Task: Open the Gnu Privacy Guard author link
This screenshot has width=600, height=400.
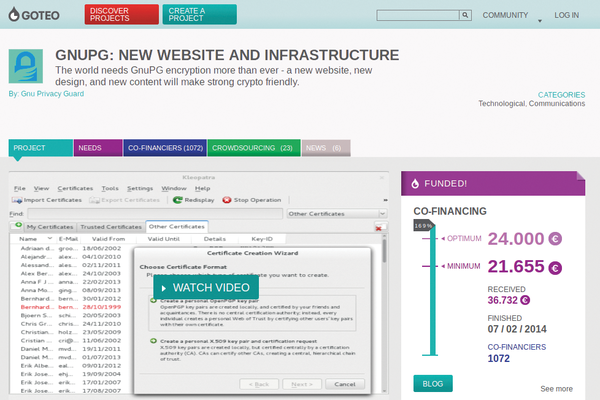Action: [52, 94]
